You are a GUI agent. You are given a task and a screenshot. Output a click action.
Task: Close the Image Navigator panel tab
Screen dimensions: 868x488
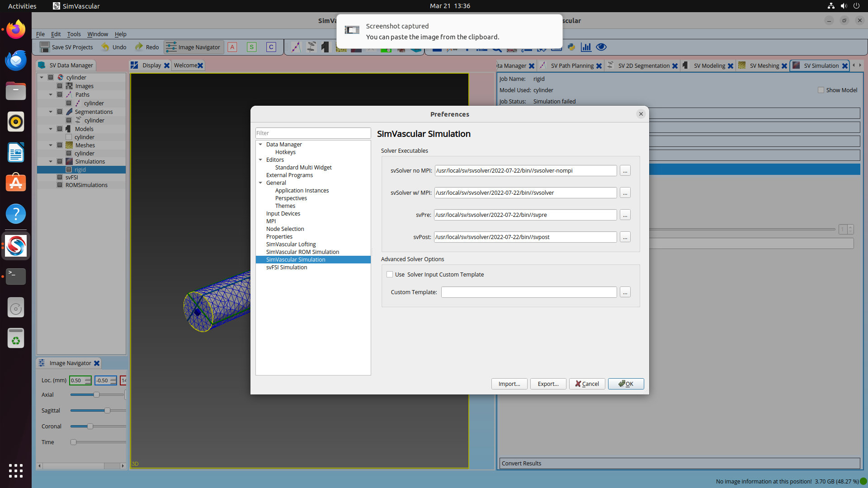click(x=97, y=363)
